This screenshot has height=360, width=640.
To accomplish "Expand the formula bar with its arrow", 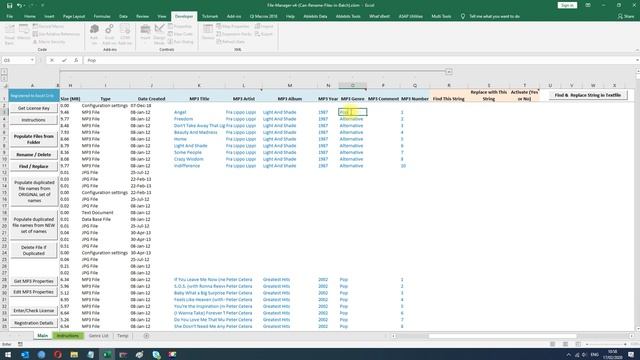I will (637, 60).
